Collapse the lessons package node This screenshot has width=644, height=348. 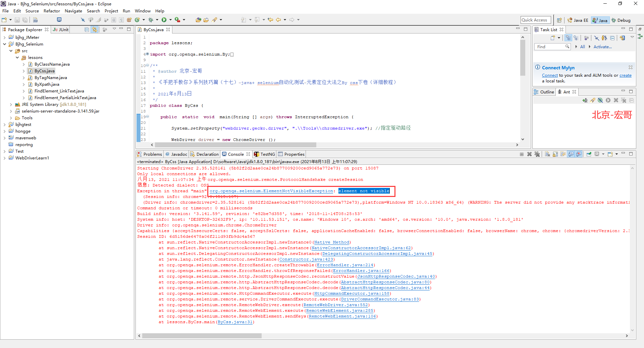coord(17,58)
